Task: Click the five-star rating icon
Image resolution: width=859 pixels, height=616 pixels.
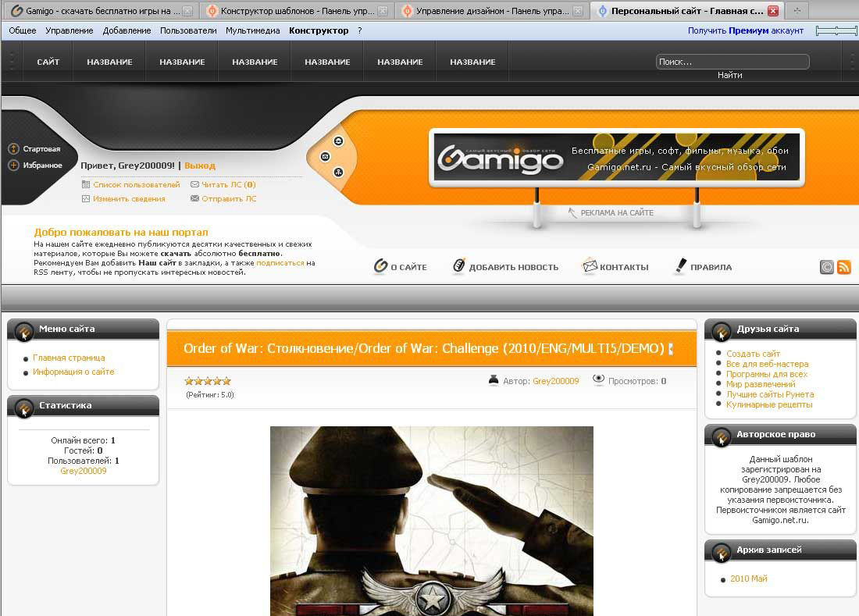Action: (208, 381)
